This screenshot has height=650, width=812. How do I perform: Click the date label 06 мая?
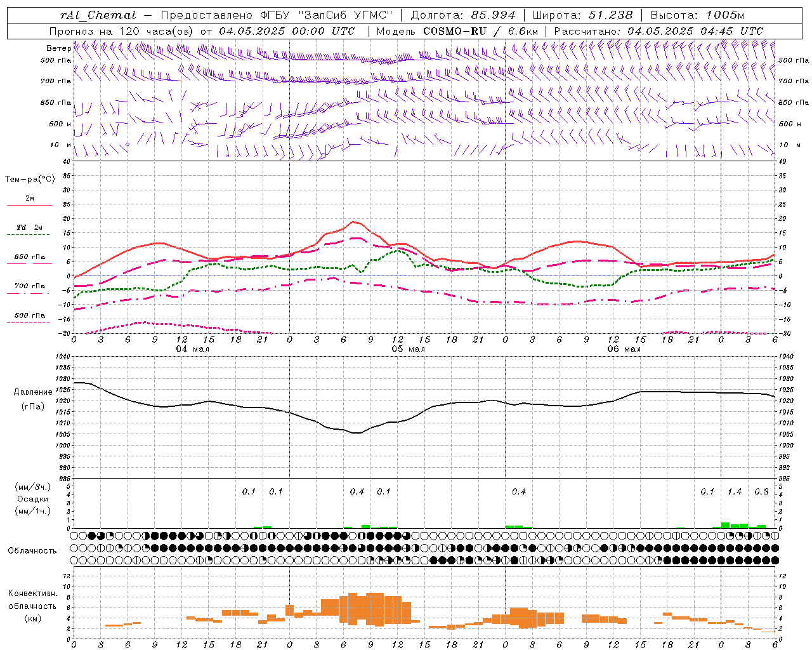pos(624,349)
